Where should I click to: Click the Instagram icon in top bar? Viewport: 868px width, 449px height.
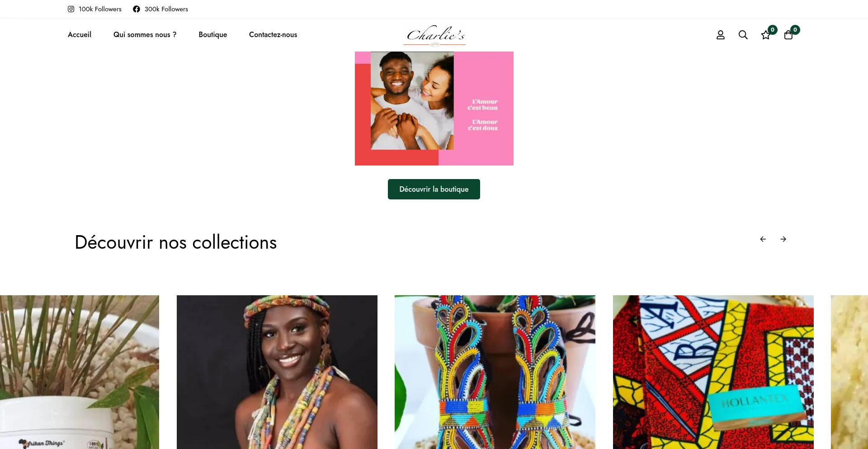tap(71, 9)
